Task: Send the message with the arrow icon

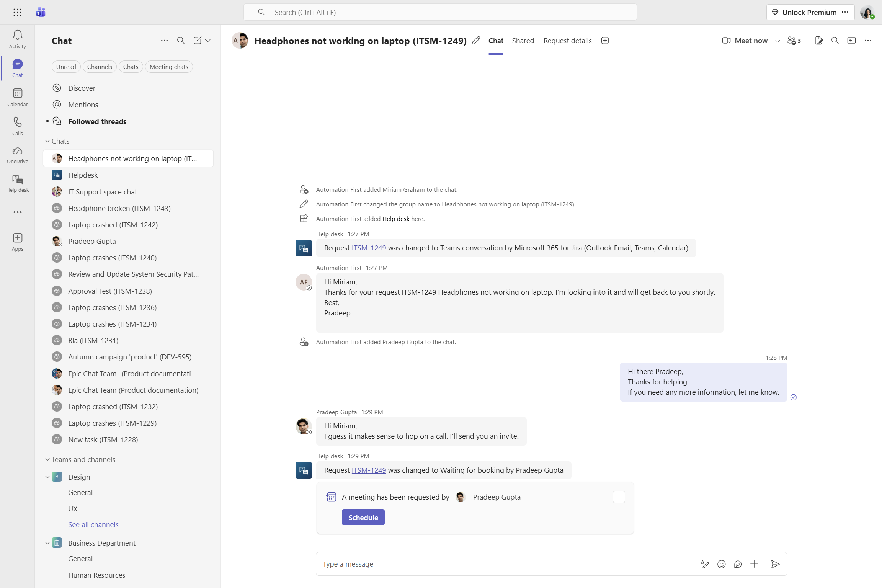Action: (775, 564)
